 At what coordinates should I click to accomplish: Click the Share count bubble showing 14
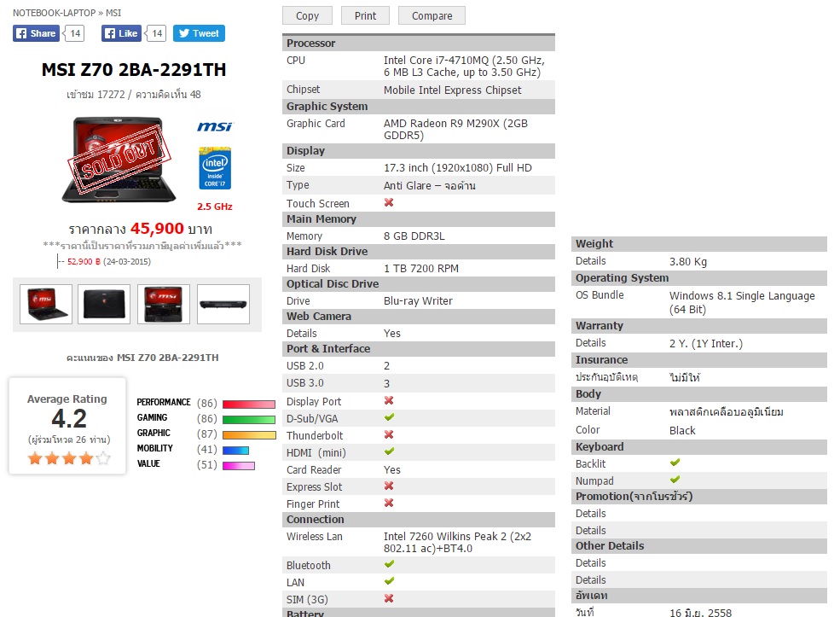pyautogui.click(x=74, y=33)
